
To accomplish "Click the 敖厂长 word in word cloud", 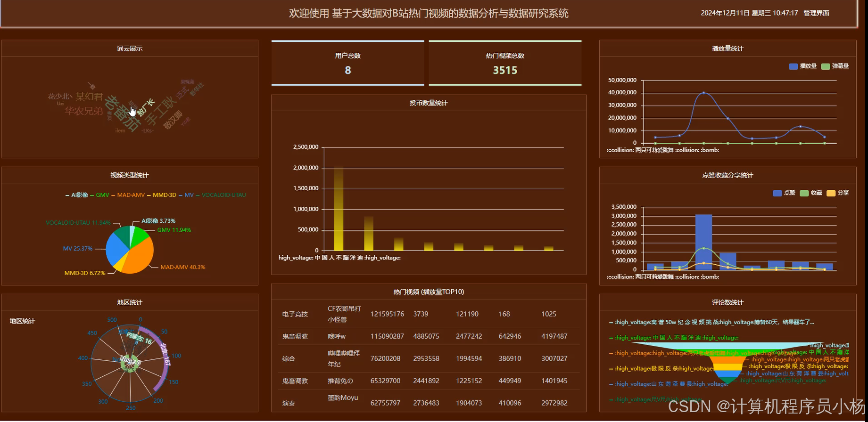I will 146,107.
